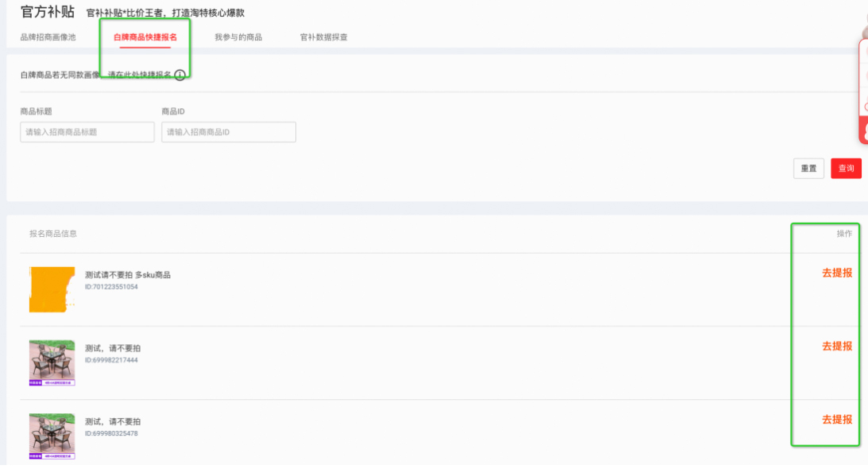Viewport: 868px width, 473px height.
Task: Click 去提报 for product ID 699982217444
Action: [x=837, y=347]
